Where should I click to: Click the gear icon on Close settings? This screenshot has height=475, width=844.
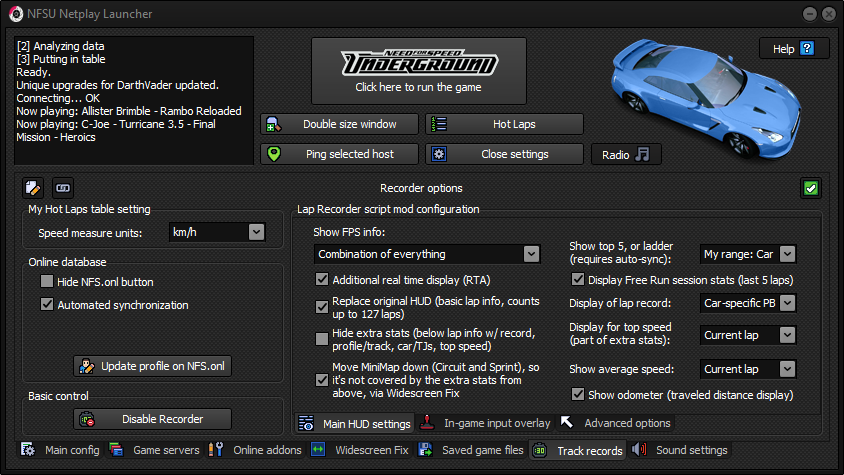(439, 154)
